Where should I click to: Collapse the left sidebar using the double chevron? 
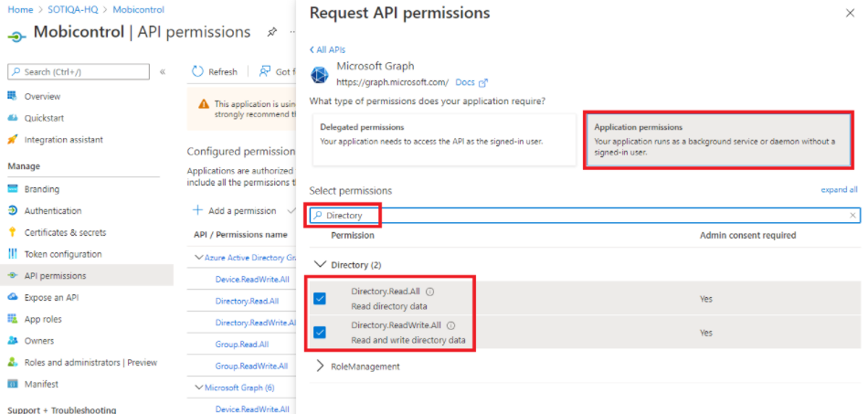coord(163,71)
